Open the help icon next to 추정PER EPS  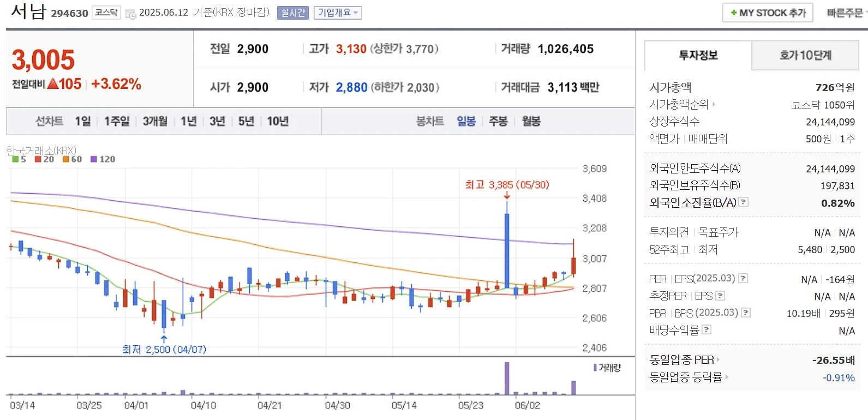tap(720, 296)
